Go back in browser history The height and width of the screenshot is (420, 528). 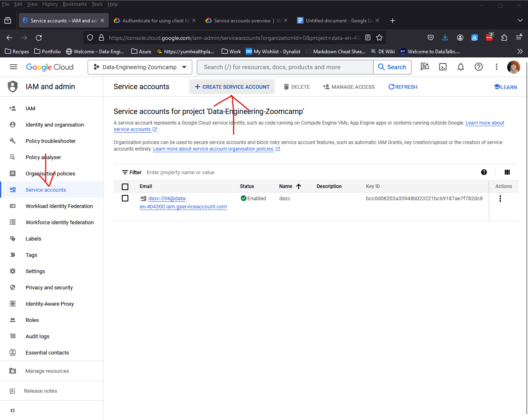(x=9, y=38)
